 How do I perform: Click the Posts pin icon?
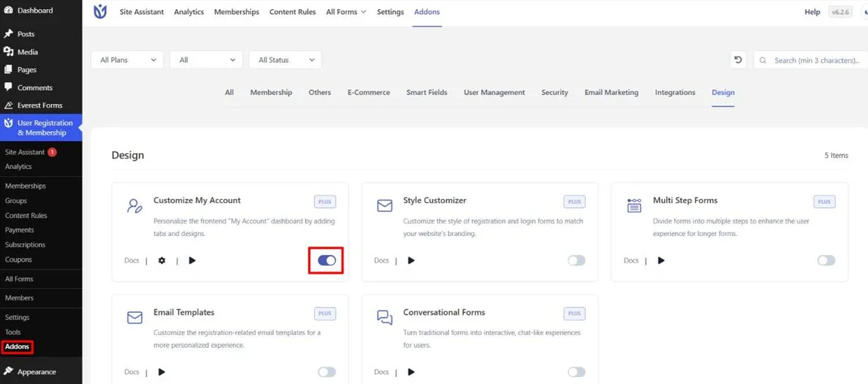click(8, 34)
